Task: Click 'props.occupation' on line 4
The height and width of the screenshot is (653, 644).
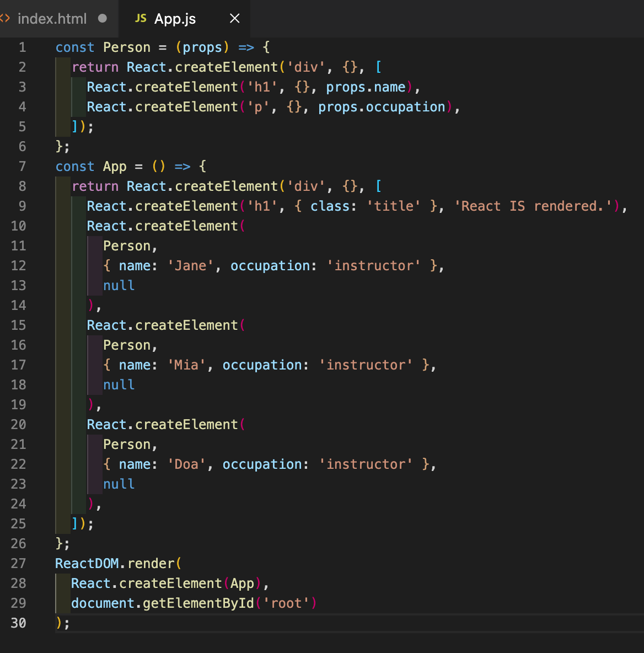Action: [x=382, y=107]
